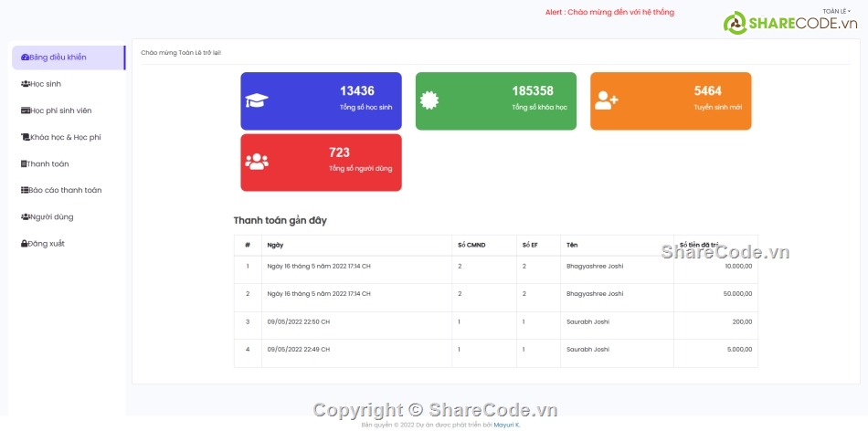868x431 pixels.
Task: Click the group users icon on red card
Action: [257, 162]
